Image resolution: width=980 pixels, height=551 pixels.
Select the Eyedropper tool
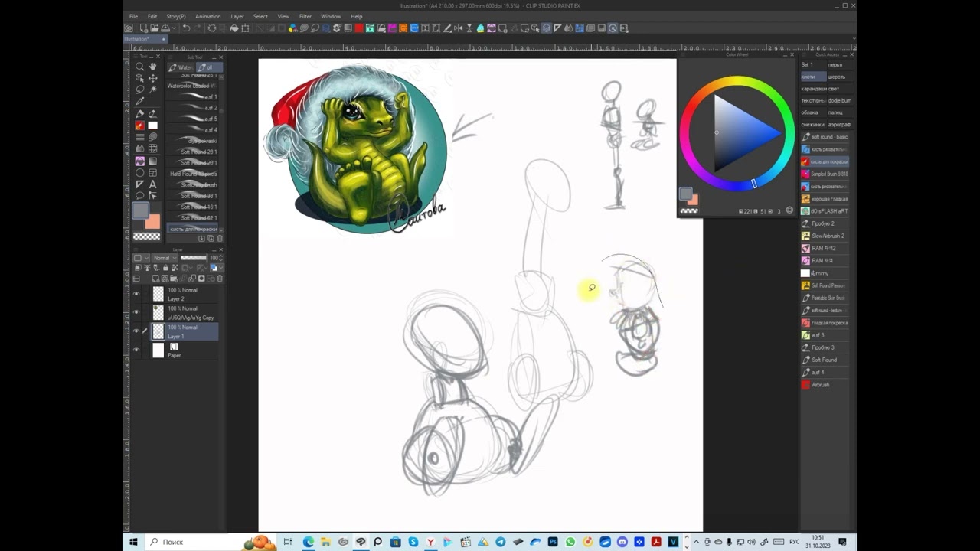pyautogui.click(x=139, y=101)
